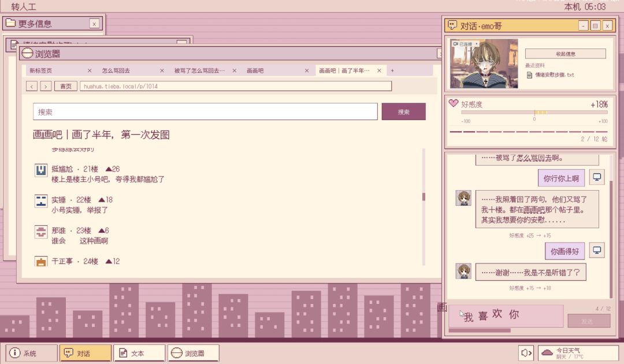The width and height of the screenshot is (624, 364).
Task: Open the 系统 taskbar button
Action: click(x=31, y=353)
